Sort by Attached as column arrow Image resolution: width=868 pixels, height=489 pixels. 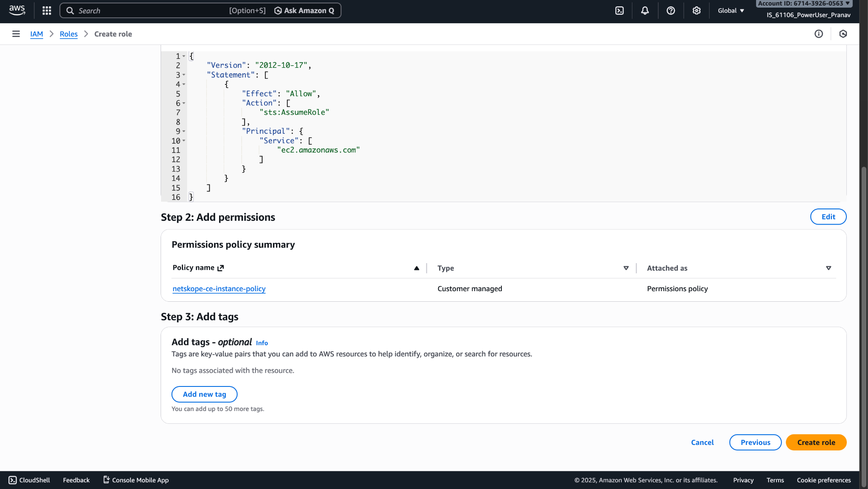coord(829,268)
